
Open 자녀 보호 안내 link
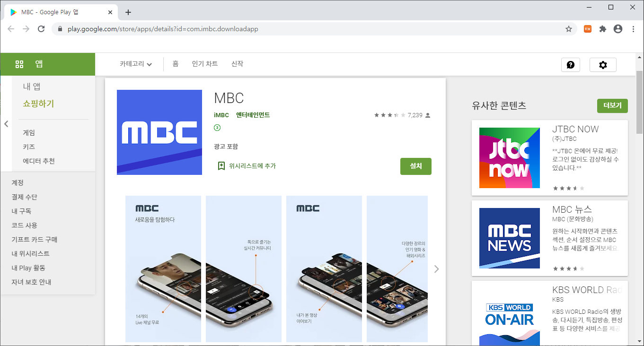coord(31,282)
